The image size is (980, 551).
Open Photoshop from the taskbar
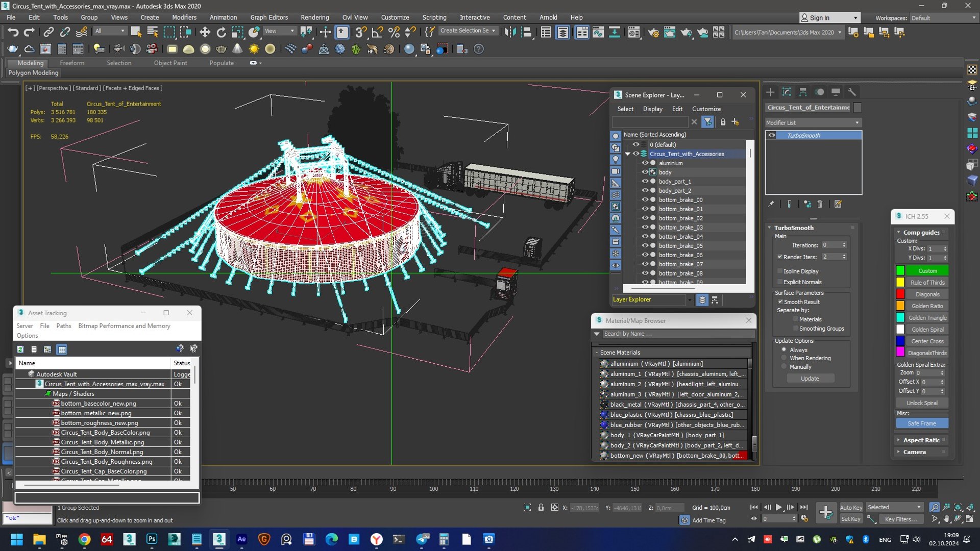[x=152, y=539]
